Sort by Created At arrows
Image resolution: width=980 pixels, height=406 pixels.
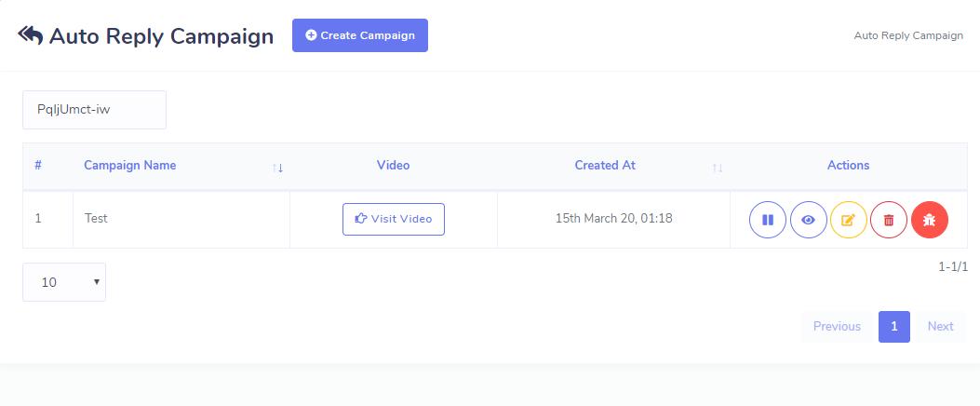pyautogui.click(x=718, y=168)
